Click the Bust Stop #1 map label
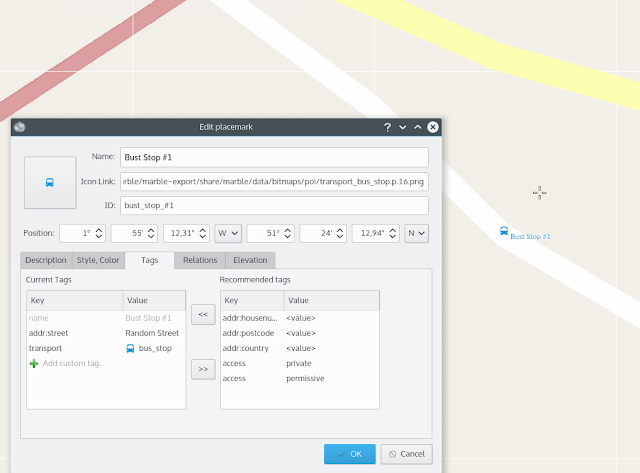The image size is (640, 473). pos(530,237)
